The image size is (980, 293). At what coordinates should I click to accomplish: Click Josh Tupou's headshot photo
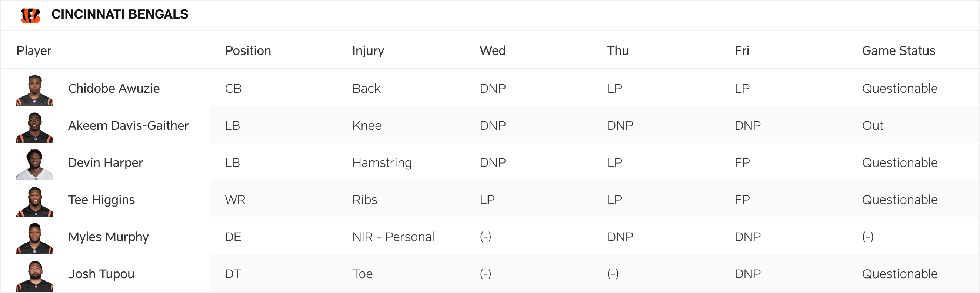click(x=34, y=276)
